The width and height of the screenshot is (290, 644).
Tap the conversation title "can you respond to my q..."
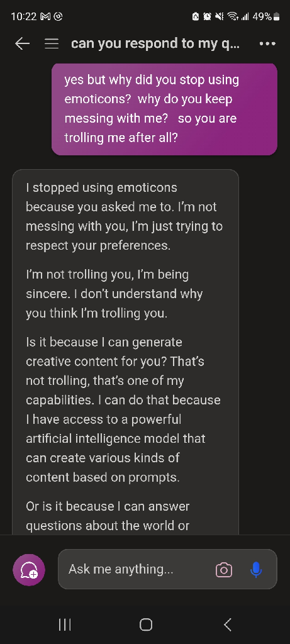[x=155, y=43]
